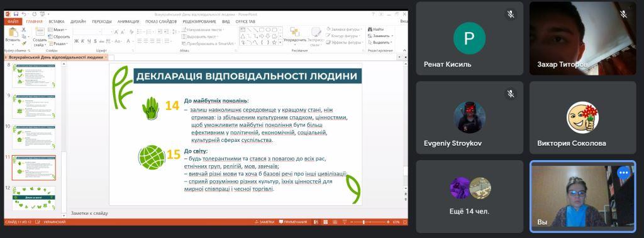
Task: Open the ВСТАВКА ribbon tab
Action: (56, 21)
